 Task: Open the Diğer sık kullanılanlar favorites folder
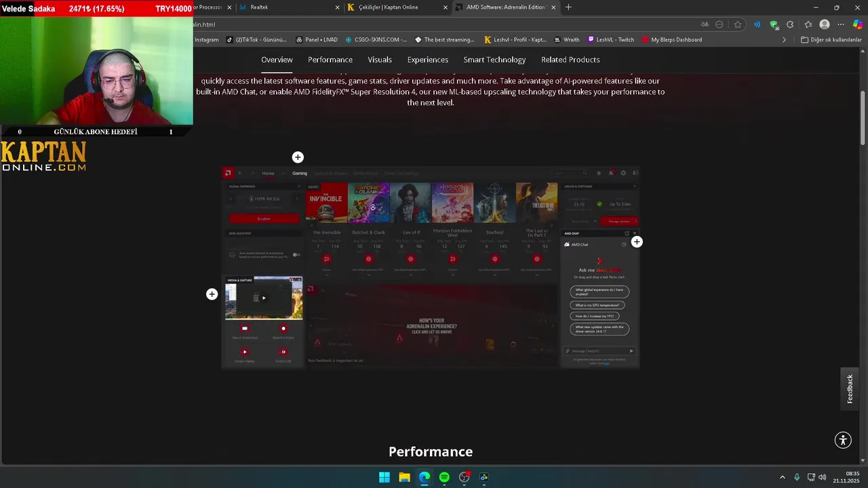click(831, 40)
